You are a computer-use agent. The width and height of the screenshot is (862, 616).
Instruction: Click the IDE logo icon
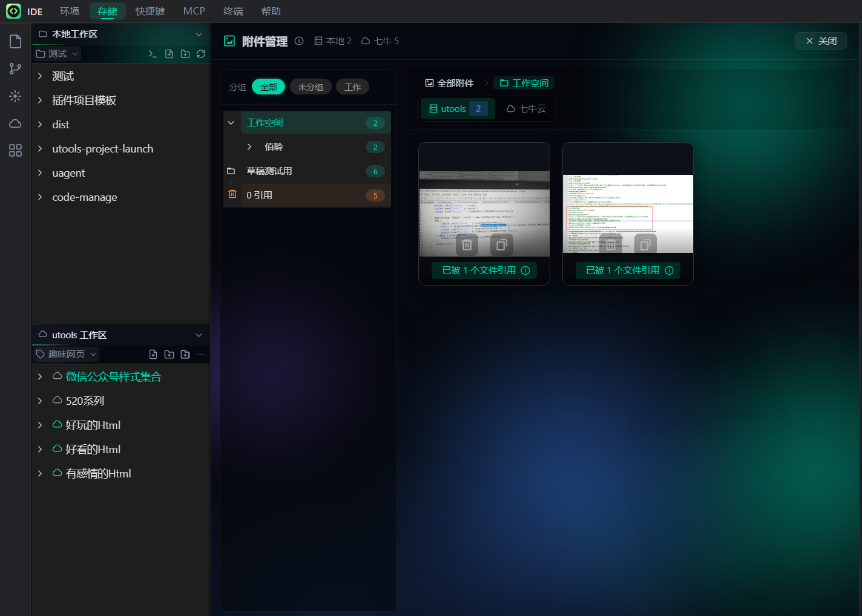coord(13,11)
